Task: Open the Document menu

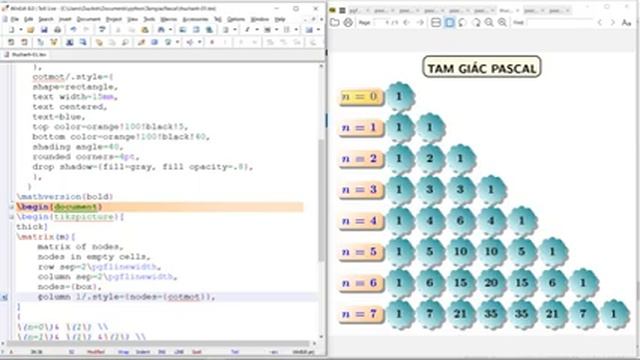Action: pos(89,19)
